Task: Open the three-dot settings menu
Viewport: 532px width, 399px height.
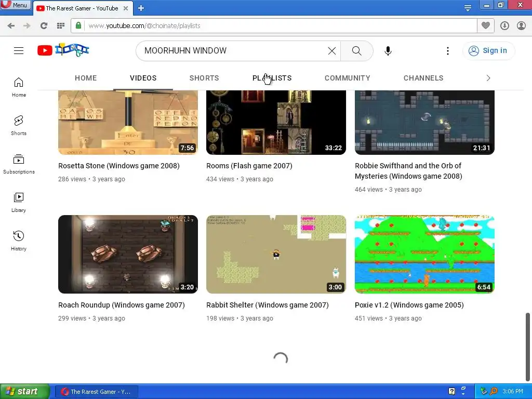Action: pyautogui.click(x=447, y=51)
